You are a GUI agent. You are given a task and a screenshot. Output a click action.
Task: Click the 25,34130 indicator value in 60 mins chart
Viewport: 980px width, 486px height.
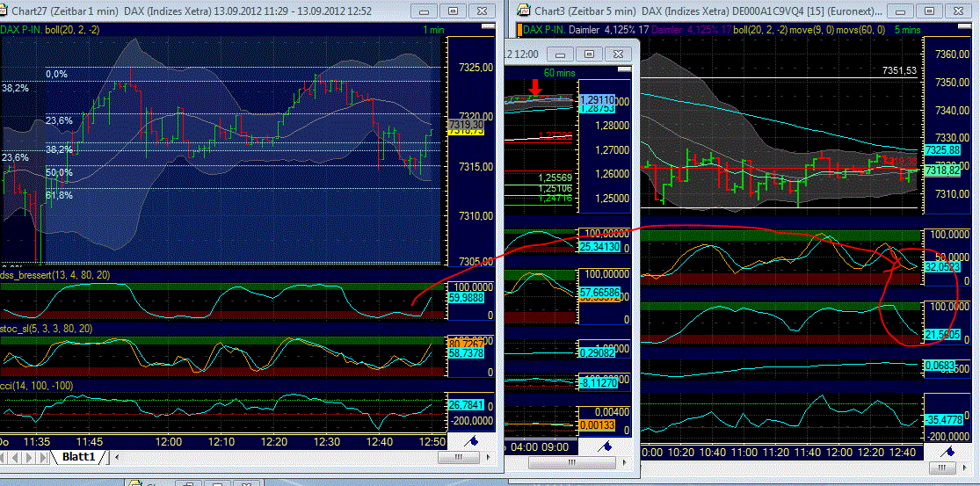point(598,247)
